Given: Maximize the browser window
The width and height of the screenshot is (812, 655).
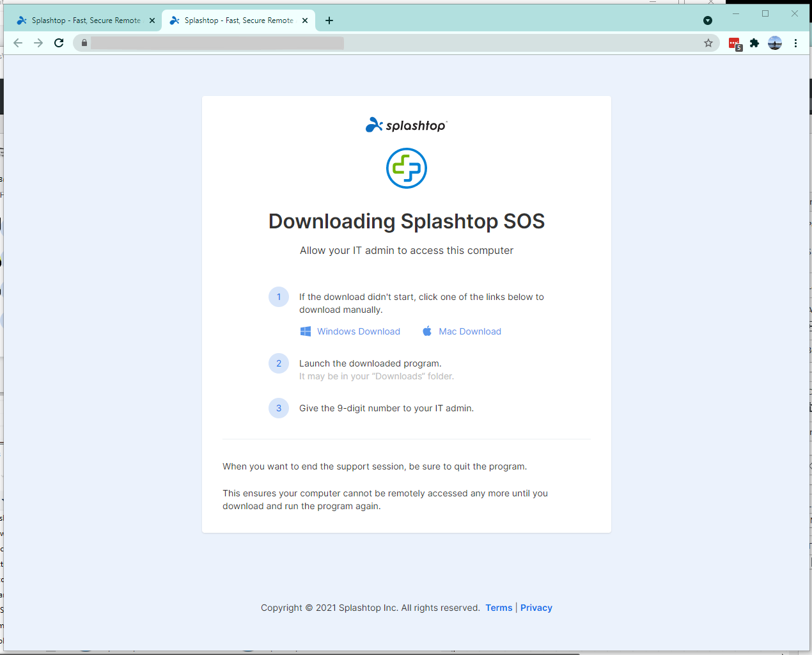Looking at the screenshot, I should coord(765,13).
